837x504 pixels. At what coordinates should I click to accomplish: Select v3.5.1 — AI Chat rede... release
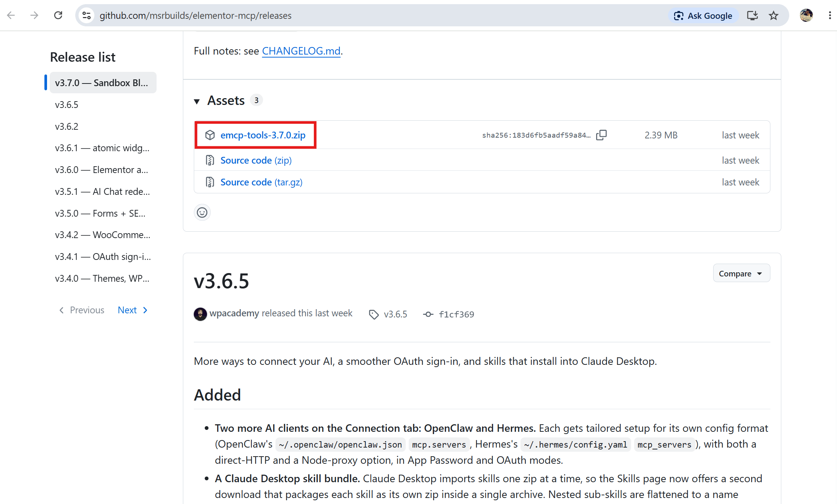(x=103, y=191)
